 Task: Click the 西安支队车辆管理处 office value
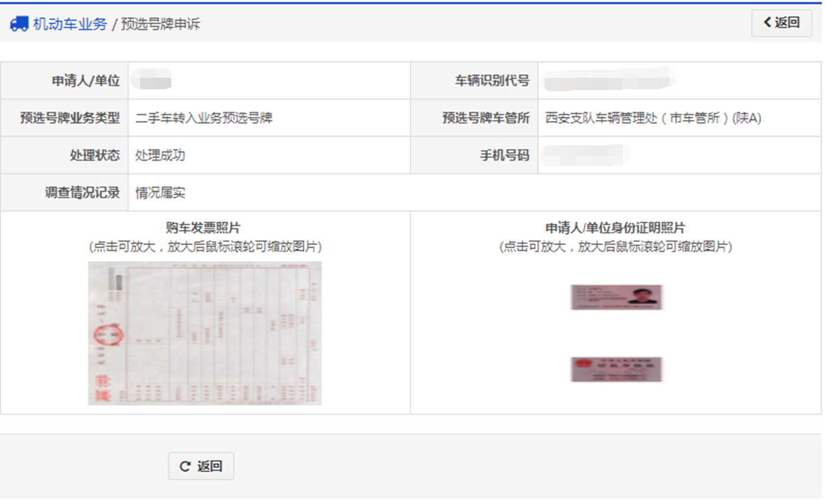point(653,118)
